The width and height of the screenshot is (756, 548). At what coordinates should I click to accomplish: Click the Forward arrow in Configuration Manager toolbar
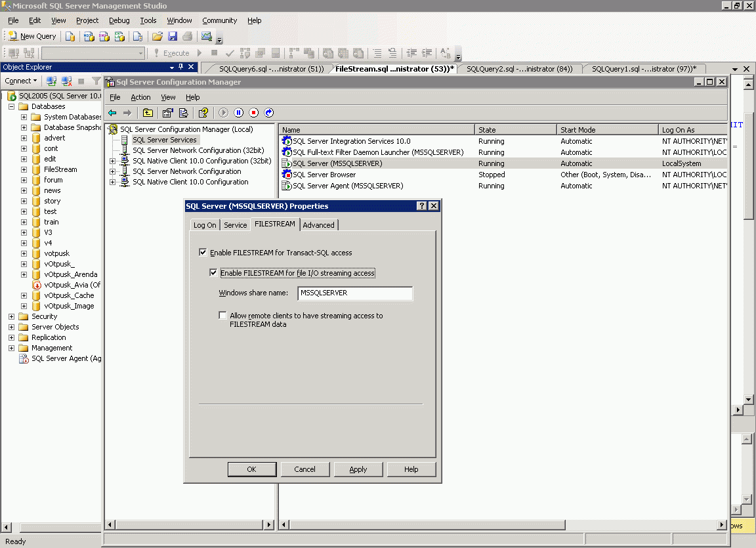(x=127, y=113)
